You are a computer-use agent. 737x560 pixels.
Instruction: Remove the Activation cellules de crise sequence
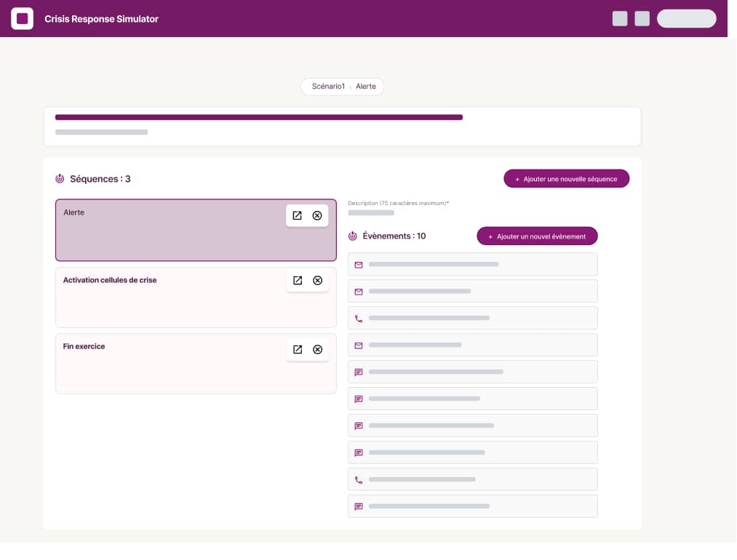click(317, 281)
